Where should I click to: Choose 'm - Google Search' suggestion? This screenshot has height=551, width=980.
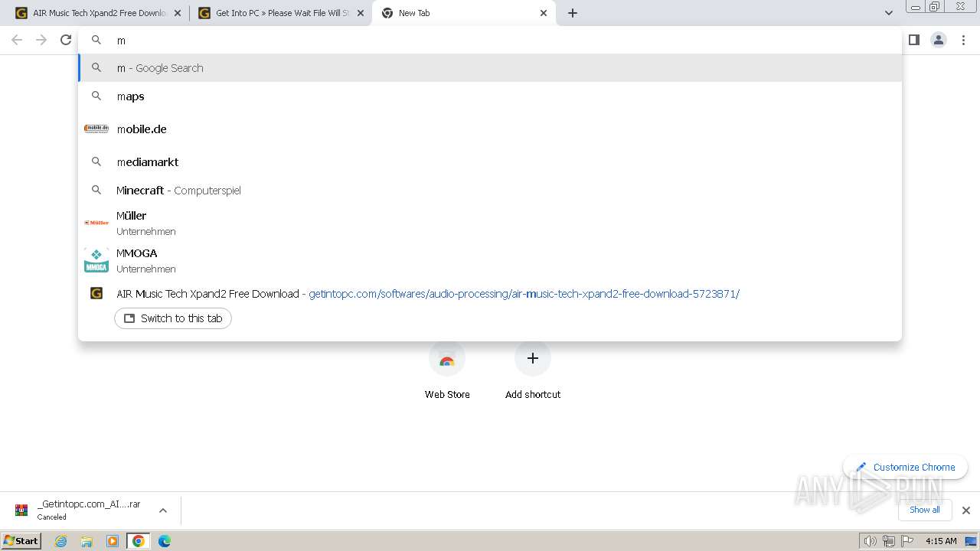tap(490, 68)
